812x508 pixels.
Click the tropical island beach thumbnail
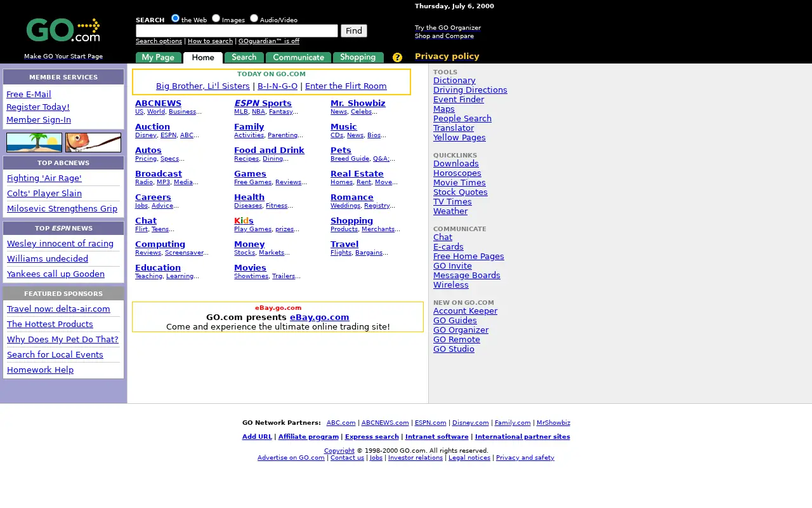tap(34, 142)
